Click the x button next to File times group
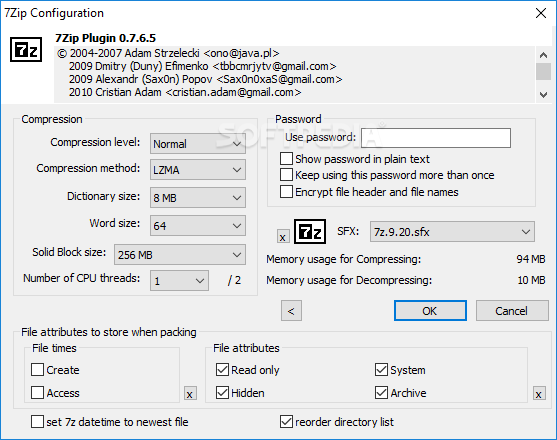 tap(190, 393)
